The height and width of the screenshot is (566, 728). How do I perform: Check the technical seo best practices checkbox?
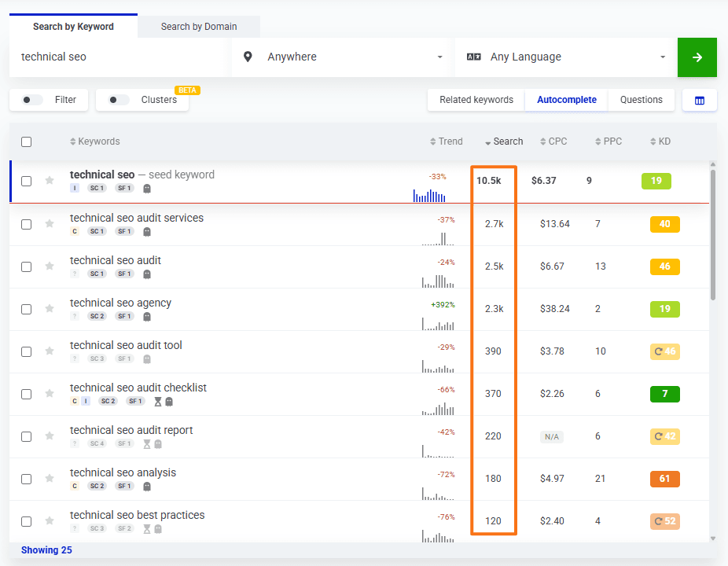point(27,521)
